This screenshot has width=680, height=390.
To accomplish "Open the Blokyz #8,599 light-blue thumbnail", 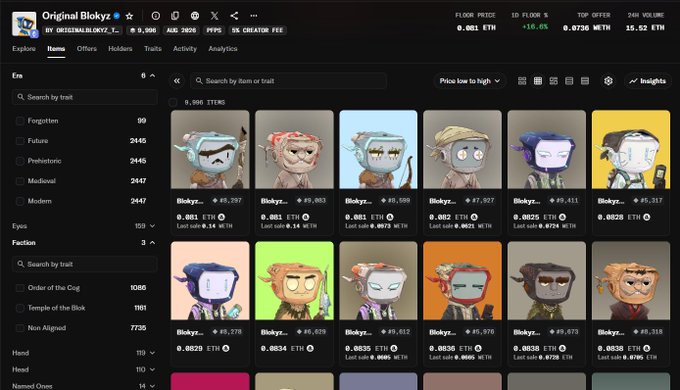I will tap(378, 150).
